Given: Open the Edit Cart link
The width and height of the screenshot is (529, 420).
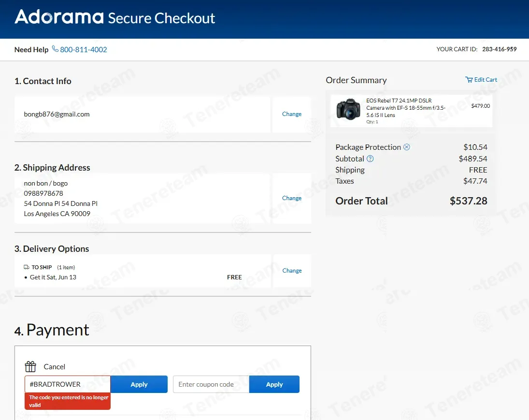Looking at the screenshot, I should [486, 80].
